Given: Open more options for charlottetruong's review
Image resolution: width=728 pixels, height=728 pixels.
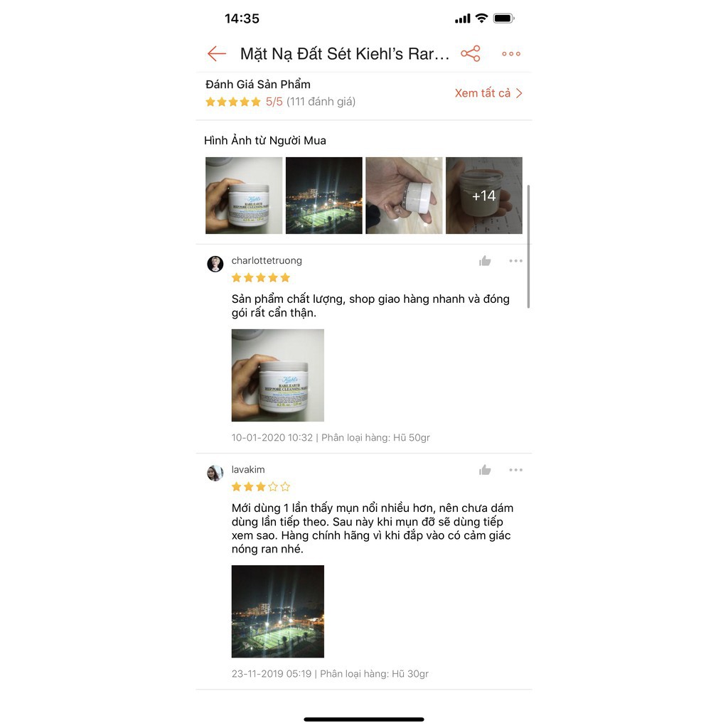Looking at the screenshot, I should (x=515, y=261).
